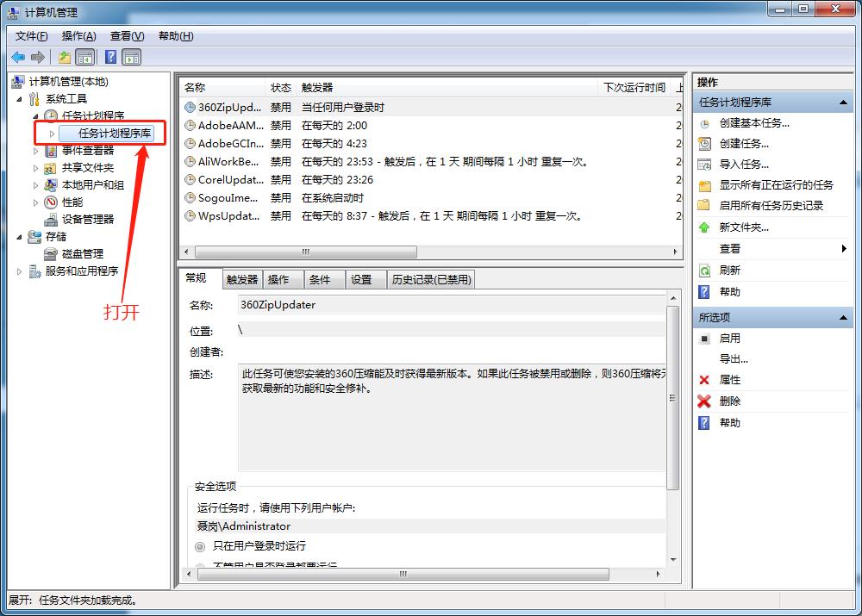Collapse the 任务计划程序 tree node

click(35, 116)
